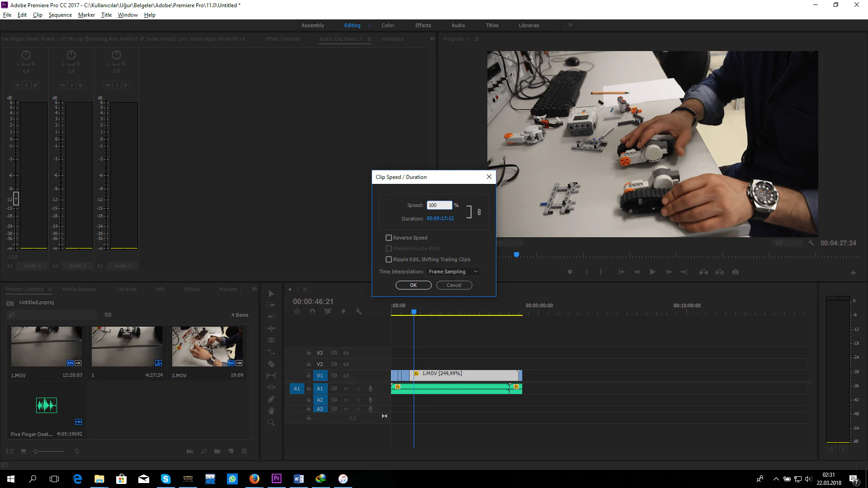Enable the Reverse Speed checkbox

tap(389, 238)
